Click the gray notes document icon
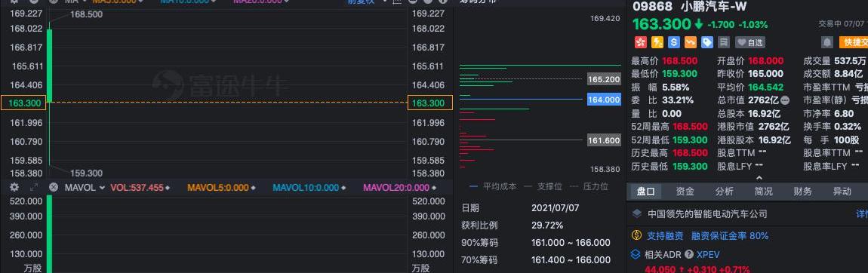Image resolution: width=868 pixels, height=273 pixels. point(724,42)
